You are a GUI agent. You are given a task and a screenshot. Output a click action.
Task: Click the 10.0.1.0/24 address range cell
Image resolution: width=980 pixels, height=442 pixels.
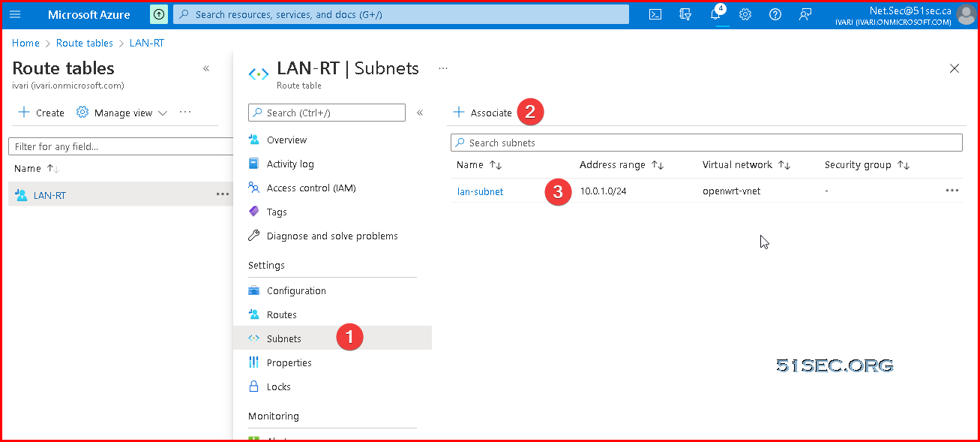[604, 191]
